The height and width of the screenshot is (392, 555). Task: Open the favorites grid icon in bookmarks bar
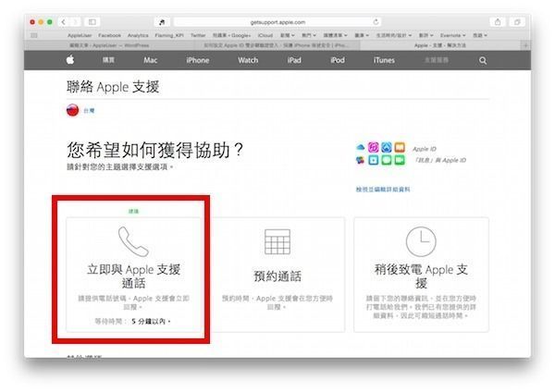coord(34,35)
